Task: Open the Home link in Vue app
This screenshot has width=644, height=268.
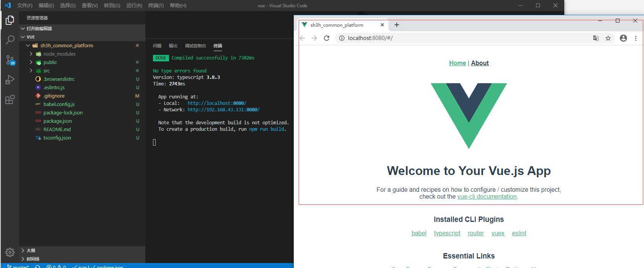Action: tap(457, 63)
